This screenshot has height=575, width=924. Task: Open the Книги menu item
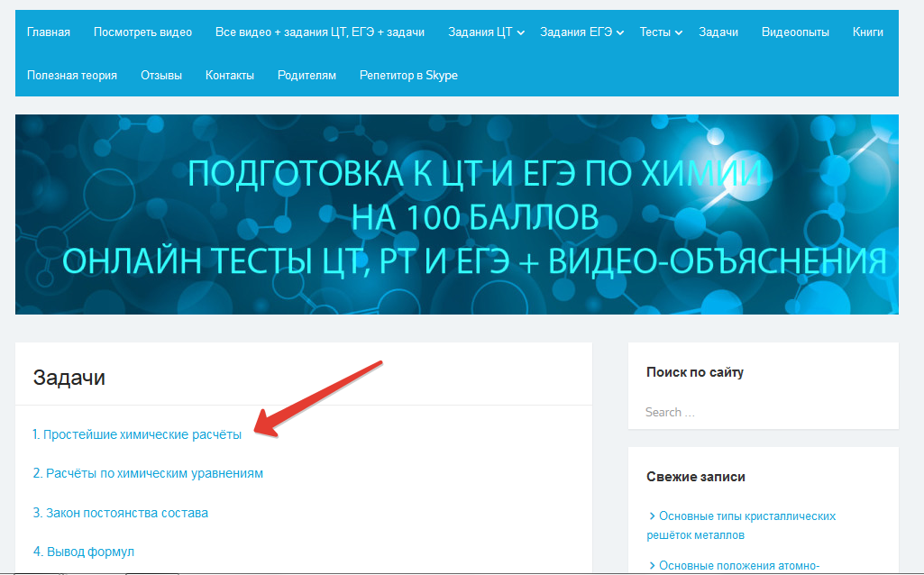(867, 32)
